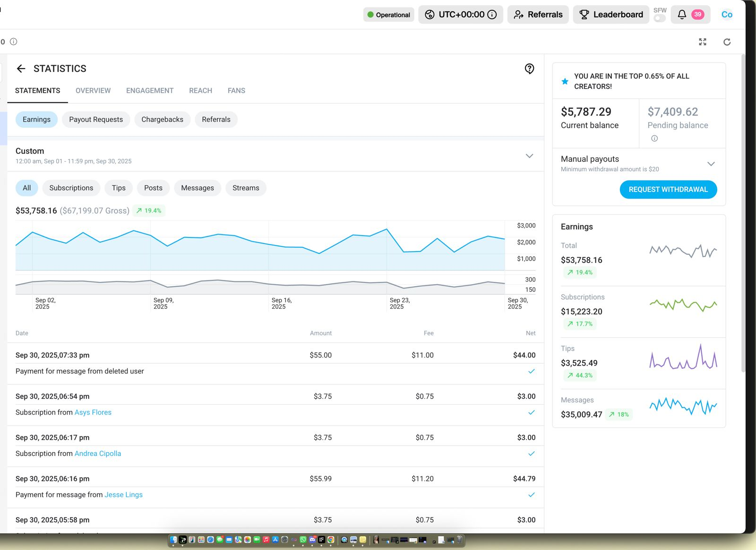The width and height of the screenshot is (756, 550).
Task: Open the Operational status indicator dropdown
Action: click(388, 15)
